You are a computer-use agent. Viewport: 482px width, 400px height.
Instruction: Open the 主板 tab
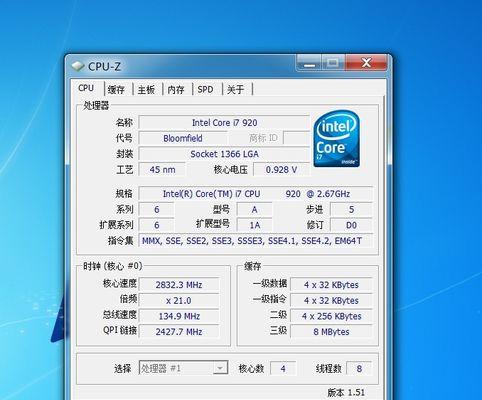point(146,90)
